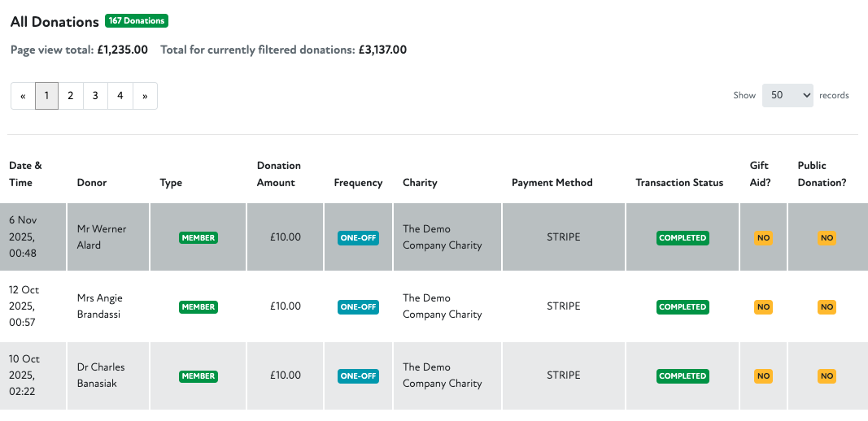Click the Payment Method column header

pyautogui.click(x=552, y=183)
